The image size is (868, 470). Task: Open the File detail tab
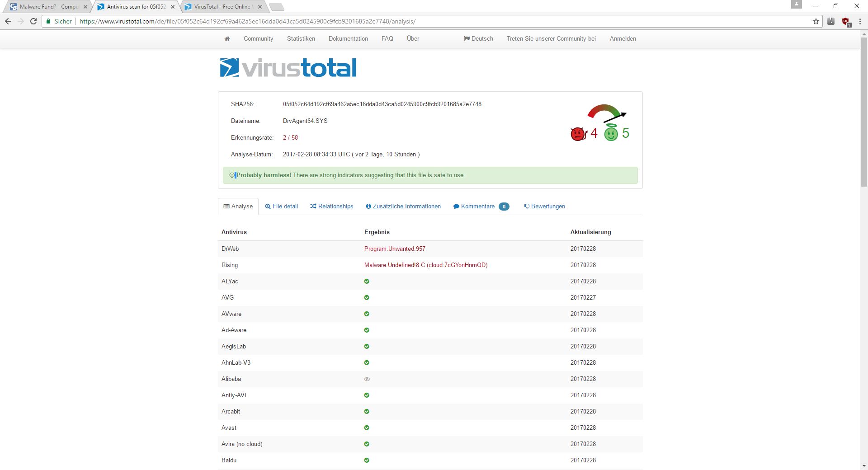281,207
